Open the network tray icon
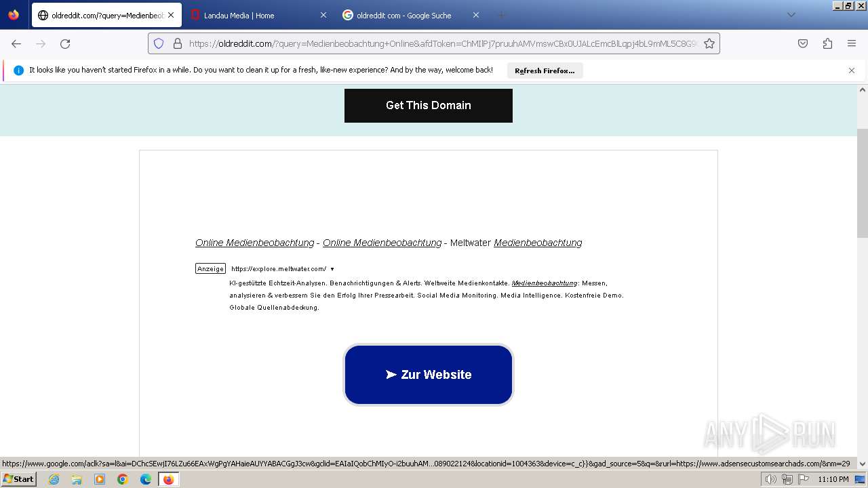The height and width of the screenshot is (488, 868). click(x=787, y=479)
